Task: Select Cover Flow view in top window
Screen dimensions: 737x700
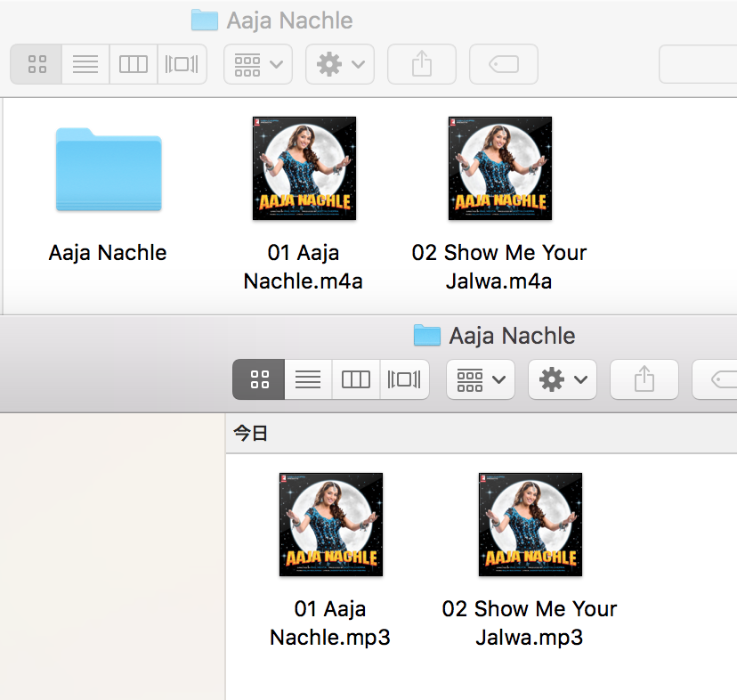Action: pyautogui.click(x=182, y=64)
